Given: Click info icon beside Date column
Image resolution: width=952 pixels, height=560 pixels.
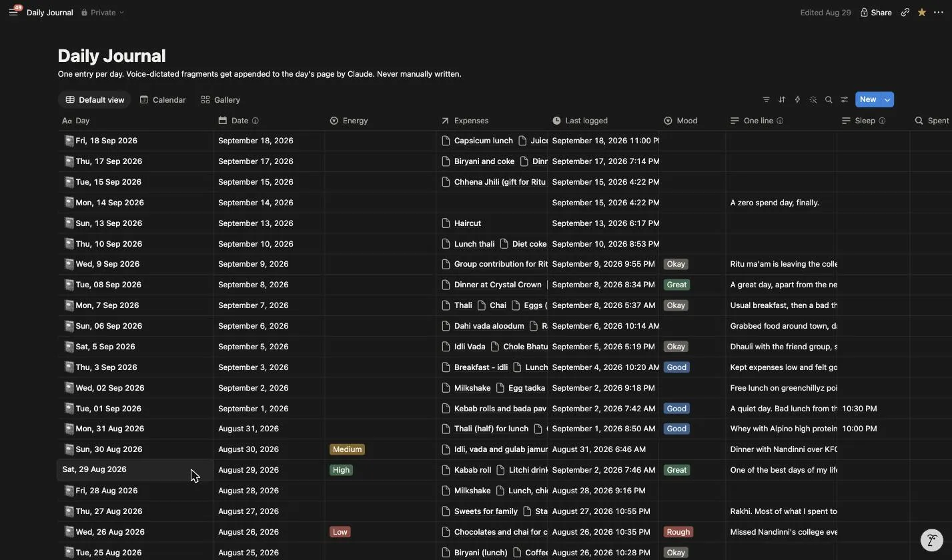Looking at the screenshot, I should [256, 121].
